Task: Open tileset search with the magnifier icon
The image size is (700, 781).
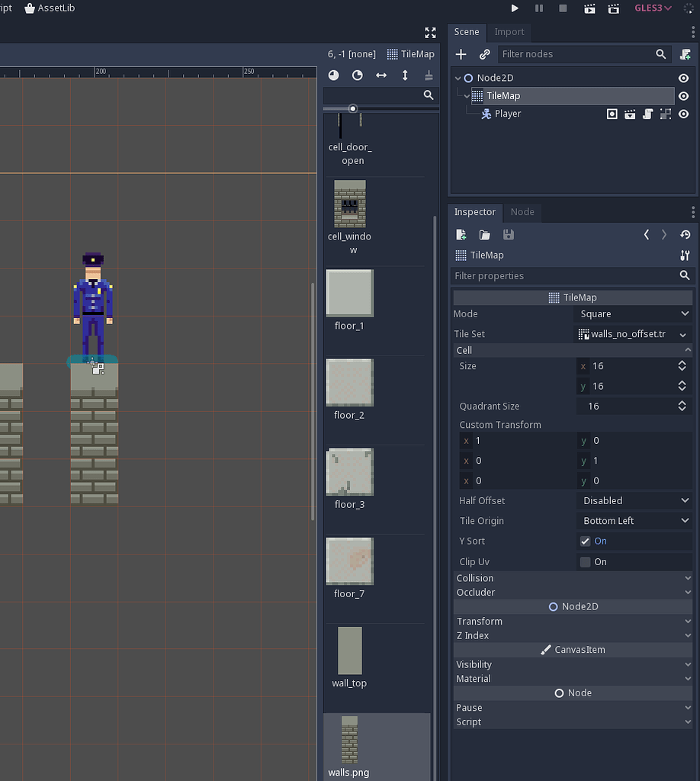Action: click(428, 95)
